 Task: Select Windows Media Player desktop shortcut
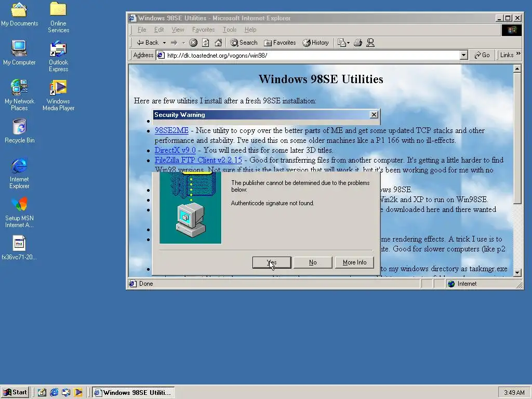[x=58, y=95]
